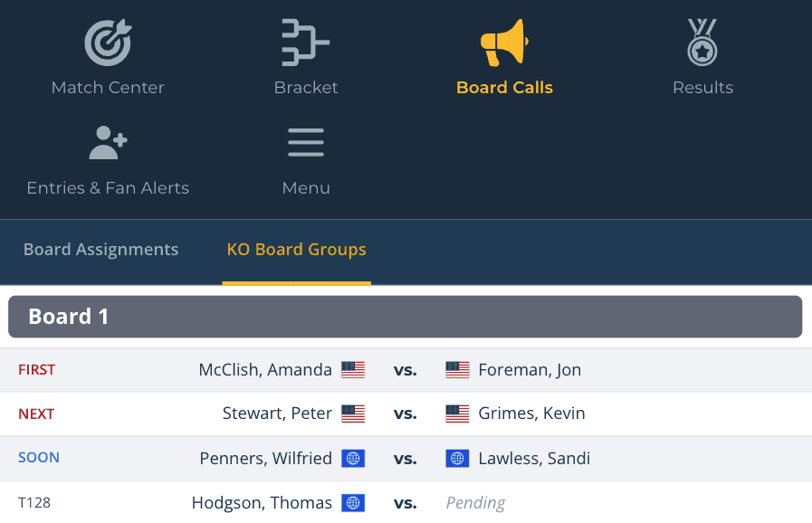The image size is (812, 523).
Task: Click the US flag beside McClish, Amanda
Action: pos(353,370)
